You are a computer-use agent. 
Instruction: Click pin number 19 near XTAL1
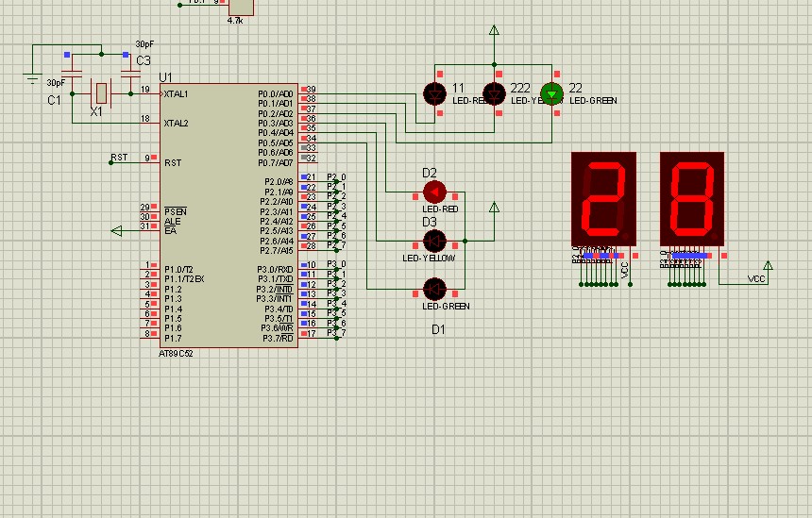coord(145,90)
